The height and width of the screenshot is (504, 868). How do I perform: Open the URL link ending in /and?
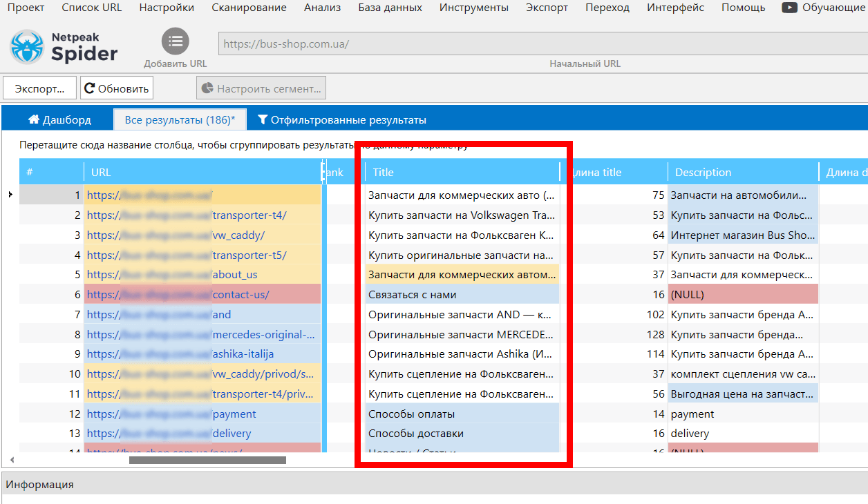coord(159,314)
